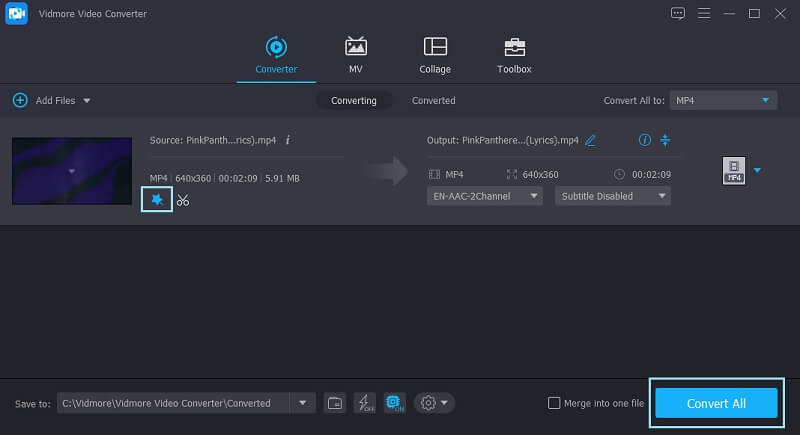800x435 pixels.
Task: Rename output file with pencil icon
Action: pyautogui.click(x=591, y=140)
